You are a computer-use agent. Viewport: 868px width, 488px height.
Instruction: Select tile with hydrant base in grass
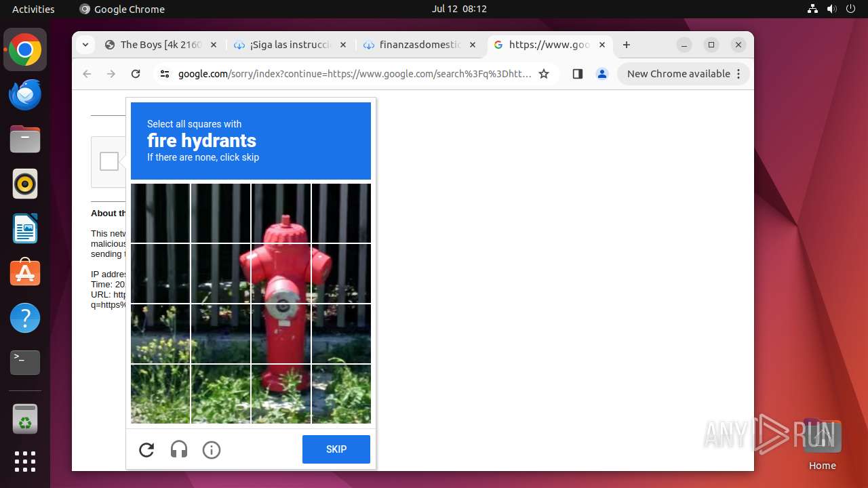[281, 394]
